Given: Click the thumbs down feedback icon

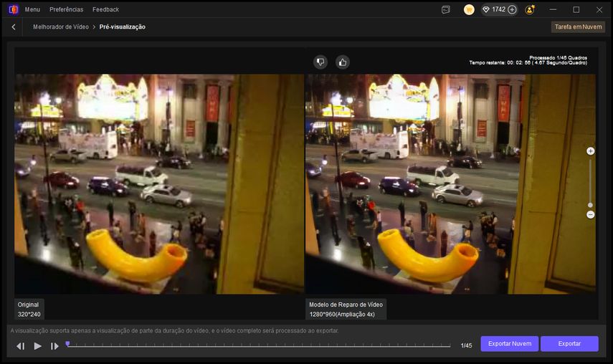Looking at the screenshot, I should [320, 62].
